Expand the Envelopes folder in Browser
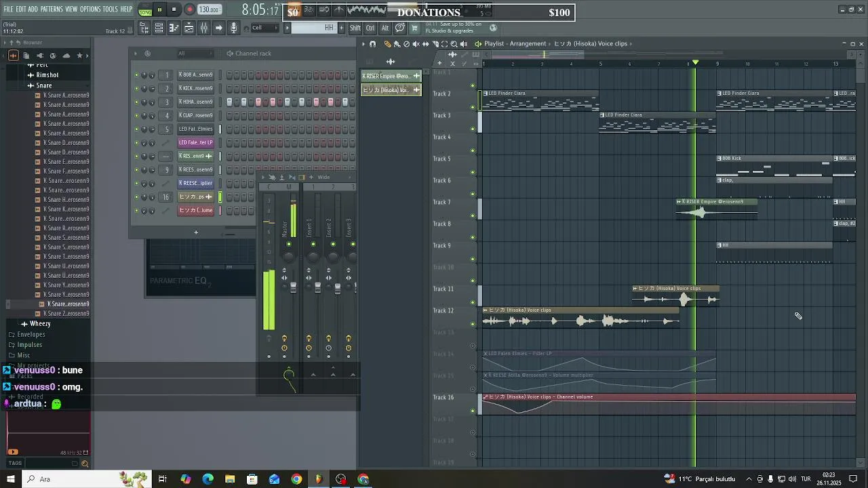This screenshot has width=868, height=488. pyautogui.click(x=27, y=335)
